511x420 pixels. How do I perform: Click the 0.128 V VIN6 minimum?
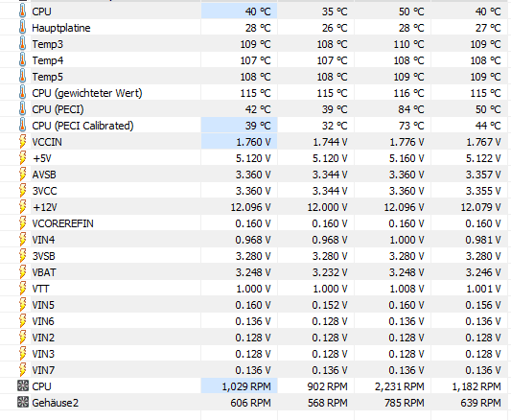pos(330,321)
